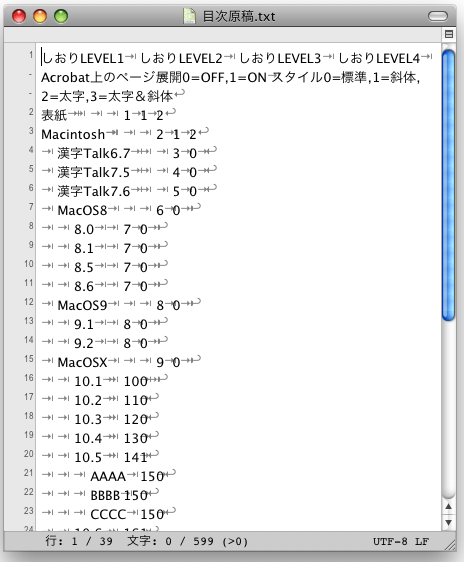Viewport: 464px width, 562px height.
Task: Click the word Macintosh on line 3
Action: (x=73, y=134)
